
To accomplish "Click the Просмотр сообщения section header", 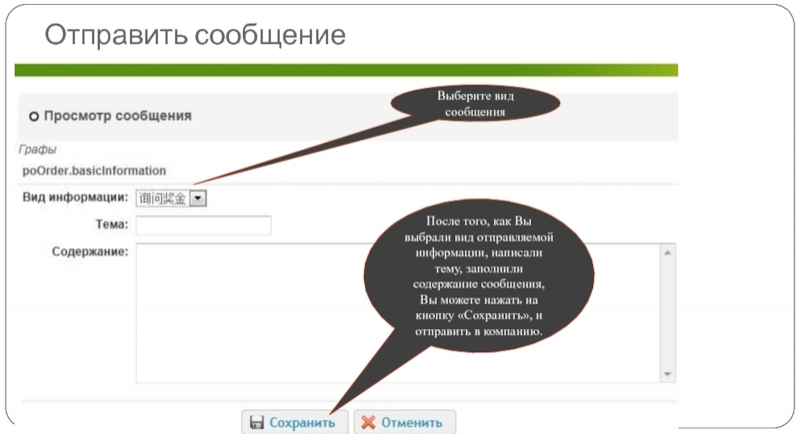I will click(118, 116).
